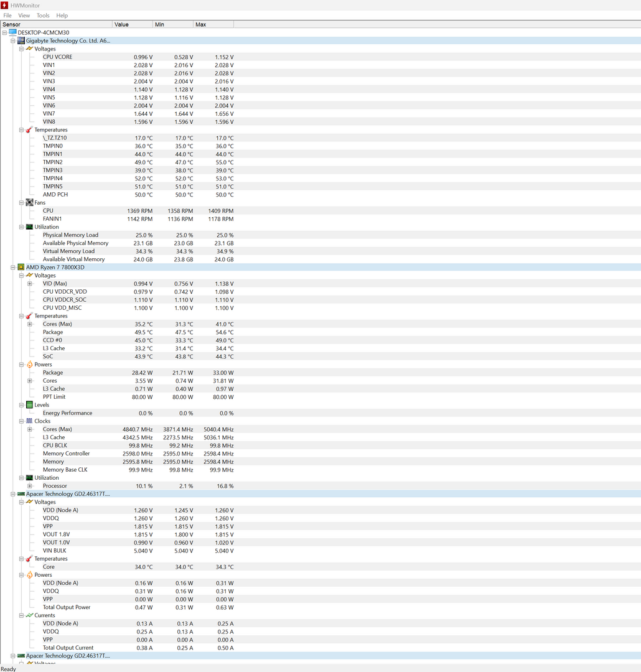Viewport: 641px width, 672px height.
Task: Click the Gigabyte motherboard icon
Action: [21, 40]
